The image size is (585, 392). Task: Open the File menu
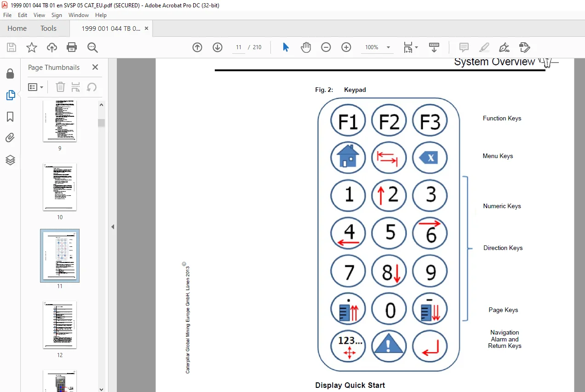click(7, 15)
